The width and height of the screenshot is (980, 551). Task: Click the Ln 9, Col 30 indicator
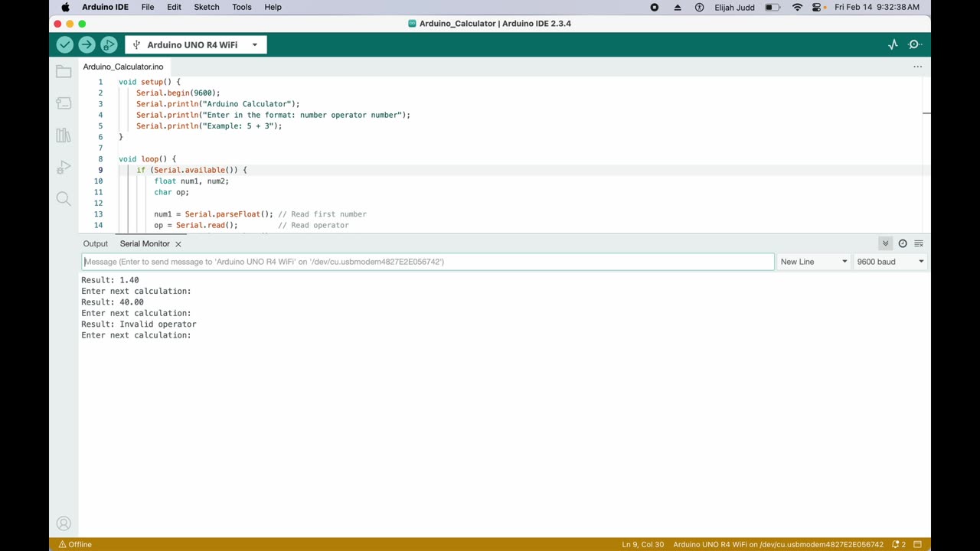click(643, 544)
